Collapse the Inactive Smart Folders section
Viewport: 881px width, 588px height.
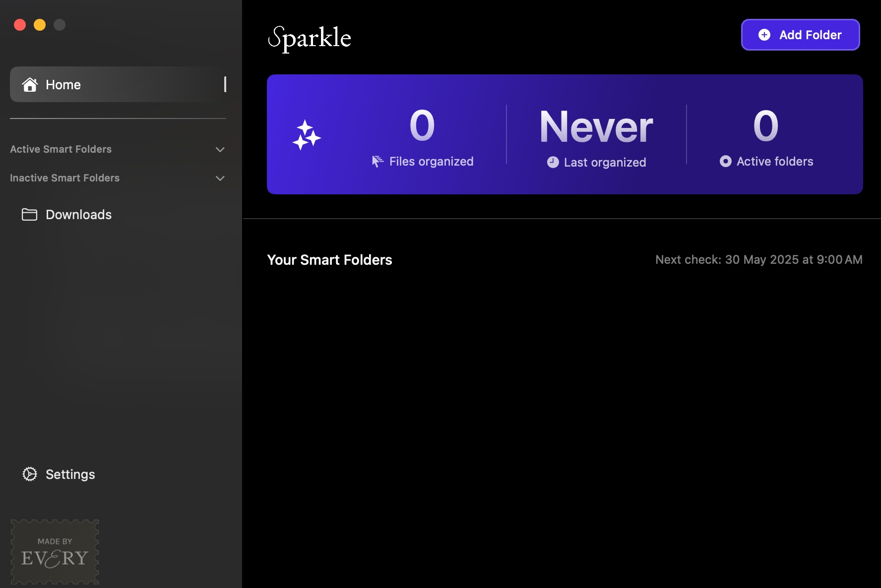(x=220, y=178)
